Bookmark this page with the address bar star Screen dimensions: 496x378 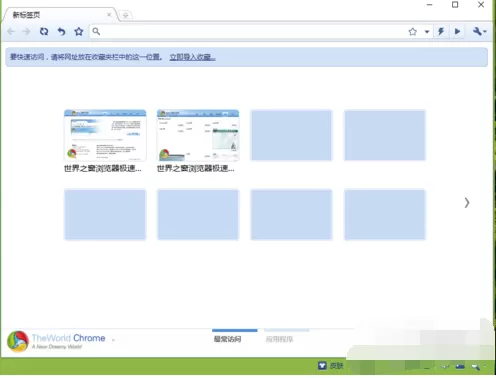coord(413,32)
